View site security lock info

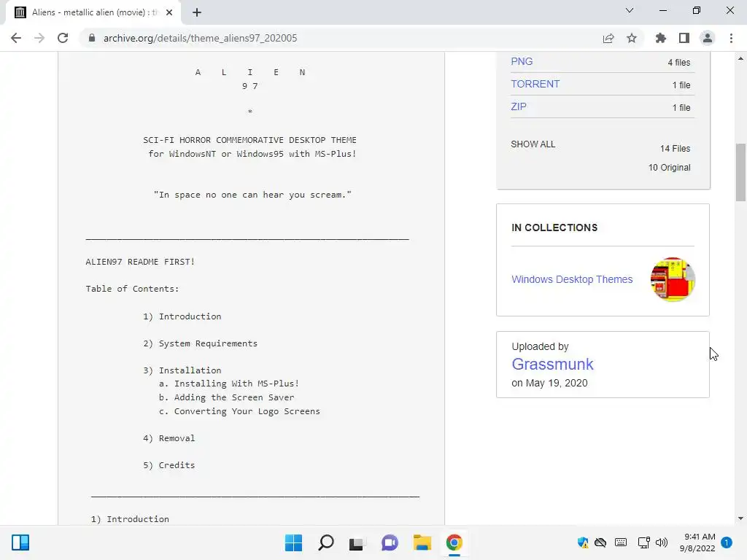[x=92, y=38]
